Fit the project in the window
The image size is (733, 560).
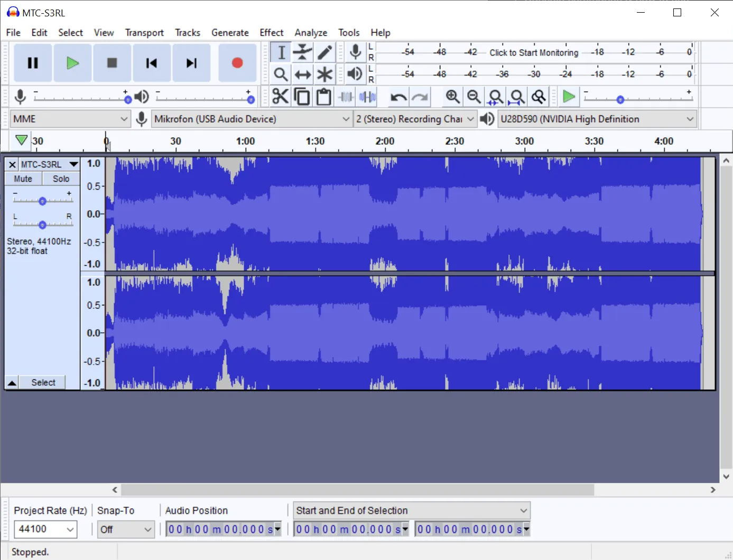[517, 97]
